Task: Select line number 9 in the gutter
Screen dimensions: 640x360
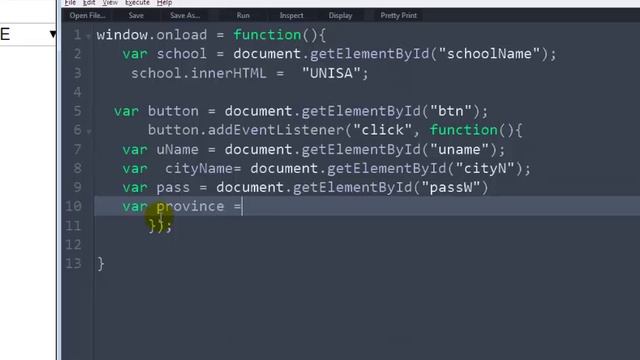Action: tap(77, 187)
